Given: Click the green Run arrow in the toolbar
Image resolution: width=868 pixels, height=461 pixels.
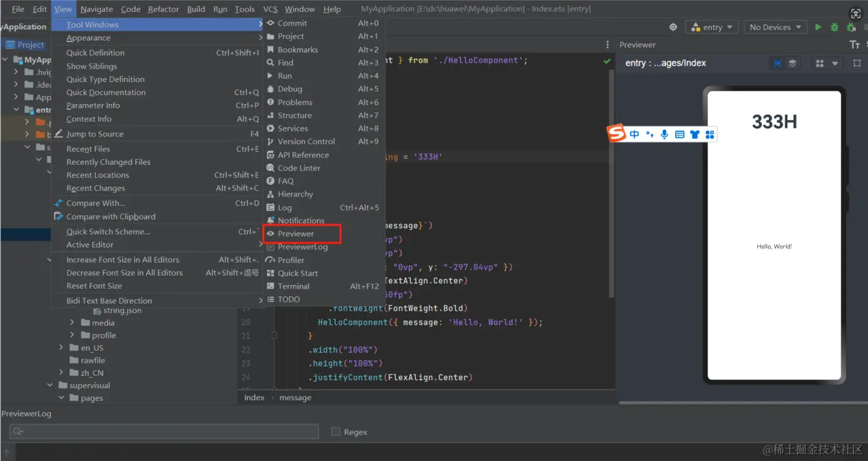Looking at the screenshot, I should click(818, 27).
